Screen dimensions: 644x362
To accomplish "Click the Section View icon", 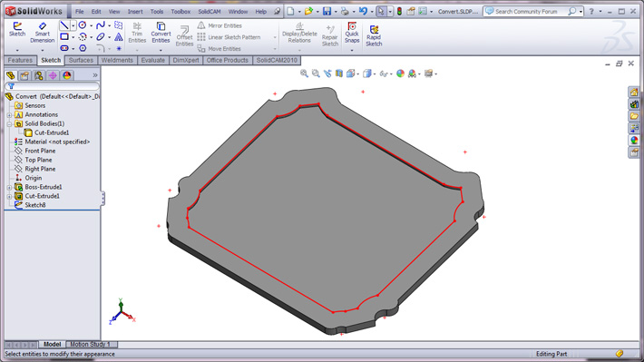I will (339, 73).
